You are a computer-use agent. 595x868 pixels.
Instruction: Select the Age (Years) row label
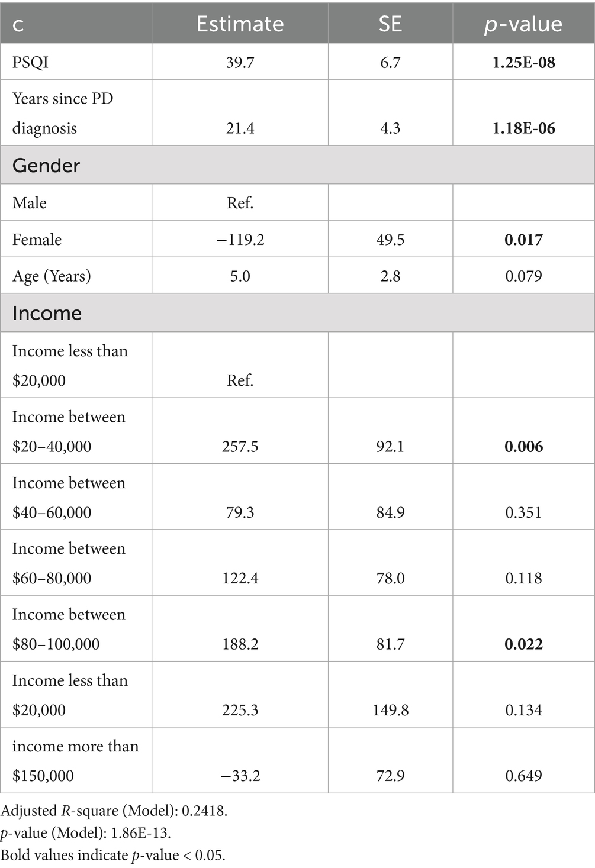(52, 276)
